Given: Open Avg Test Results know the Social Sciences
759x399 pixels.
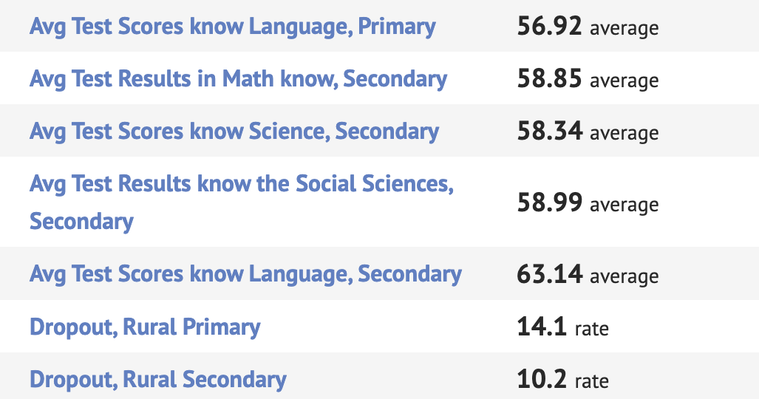Looking at the screenshot, I should coord(242,202).
